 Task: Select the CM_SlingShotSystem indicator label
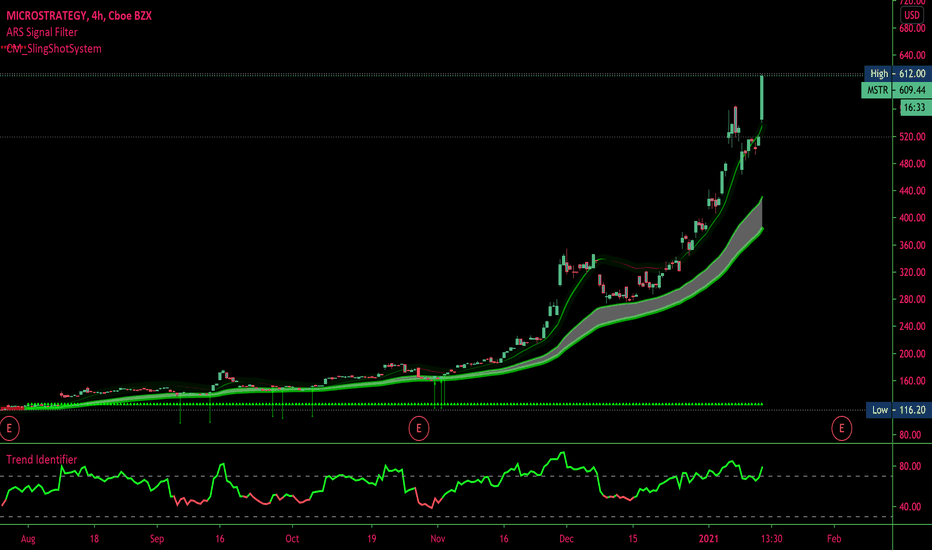click(x=54, y=49)
